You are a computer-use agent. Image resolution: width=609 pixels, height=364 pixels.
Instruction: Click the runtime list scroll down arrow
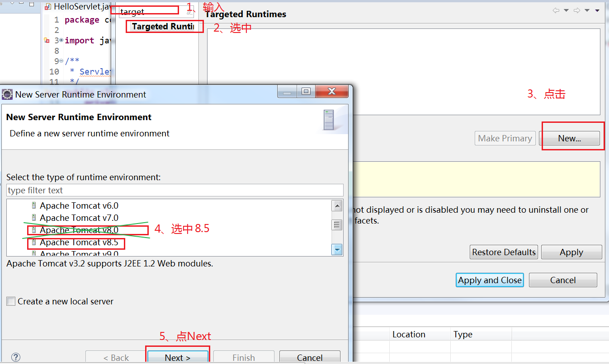(337, 249)
